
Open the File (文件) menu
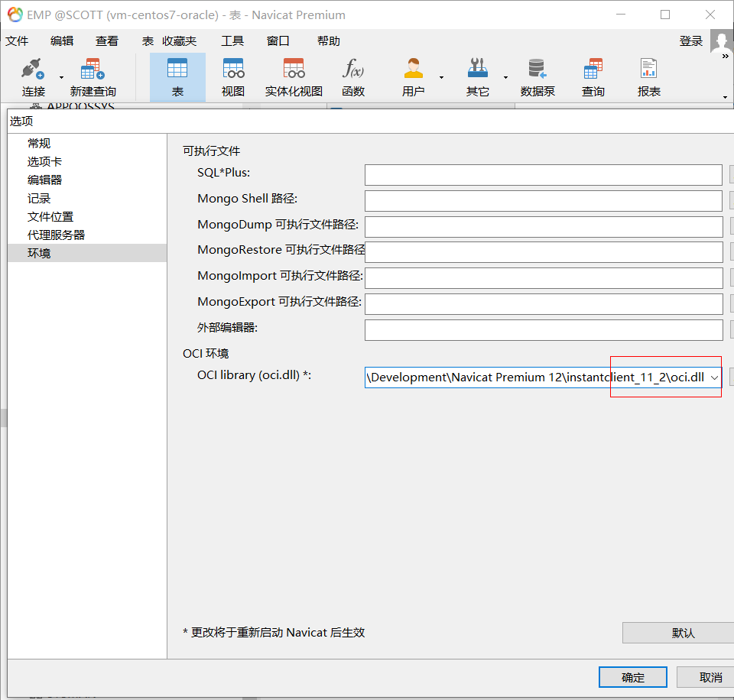[17, 41]
